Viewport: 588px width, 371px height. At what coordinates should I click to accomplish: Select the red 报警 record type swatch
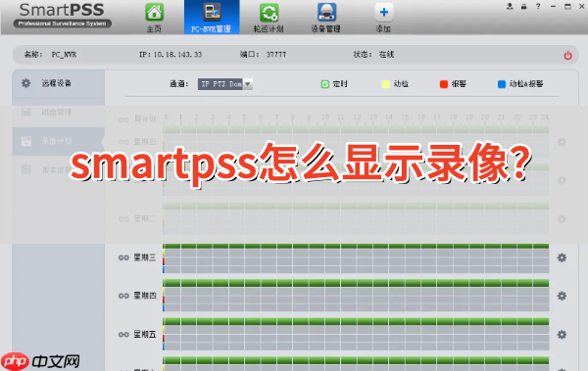(x=444, y=84)
